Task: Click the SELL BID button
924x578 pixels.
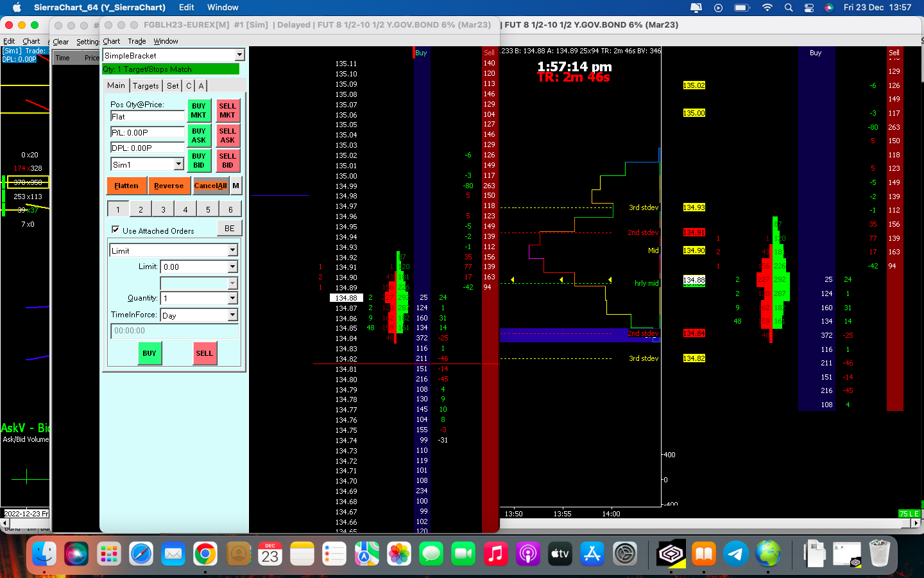Action: (227, 161)
